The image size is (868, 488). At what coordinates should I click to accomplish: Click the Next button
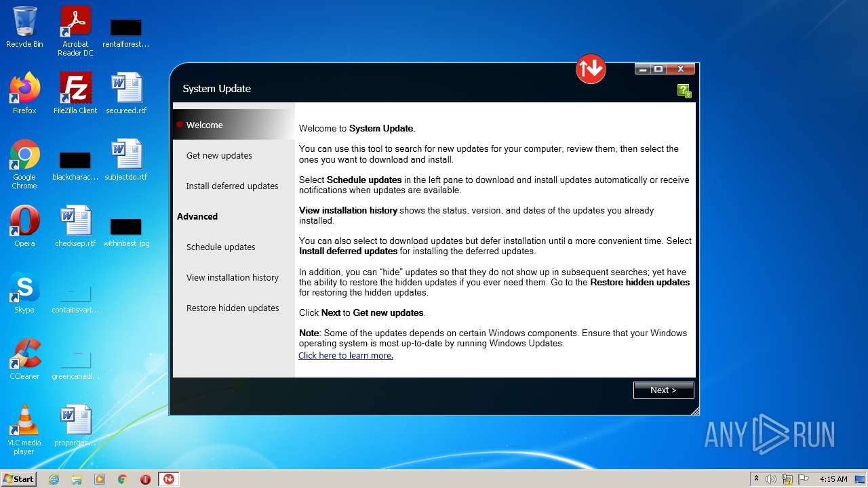tap(663, 390)
